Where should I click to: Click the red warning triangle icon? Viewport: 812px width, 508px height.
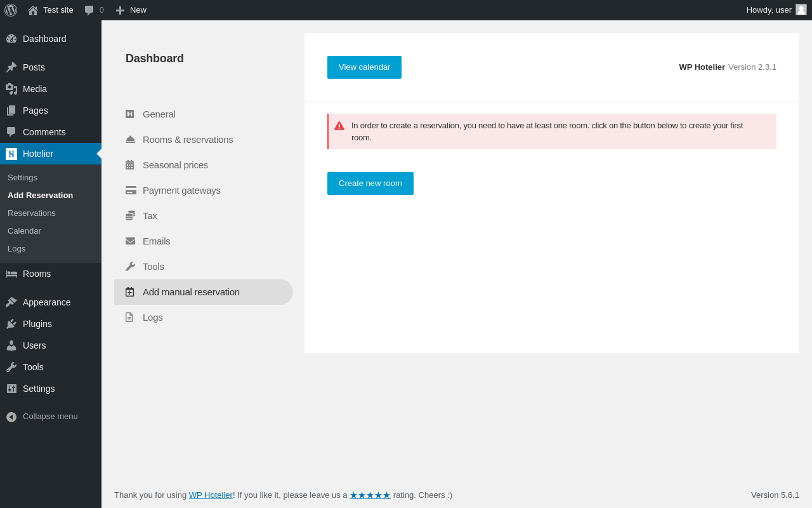click(339, 126)
